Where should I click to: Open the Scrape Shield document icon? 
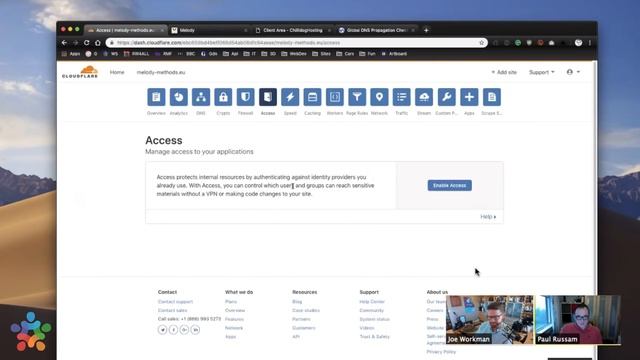point(491,97)
